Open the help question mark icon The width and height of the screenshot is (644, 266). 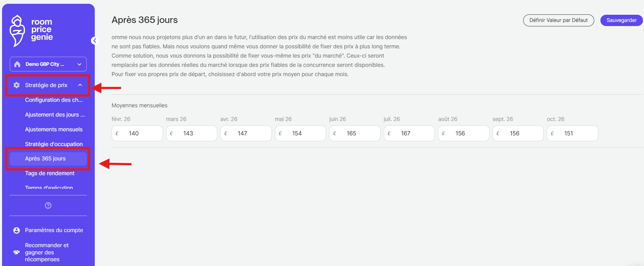pos(48,205)
